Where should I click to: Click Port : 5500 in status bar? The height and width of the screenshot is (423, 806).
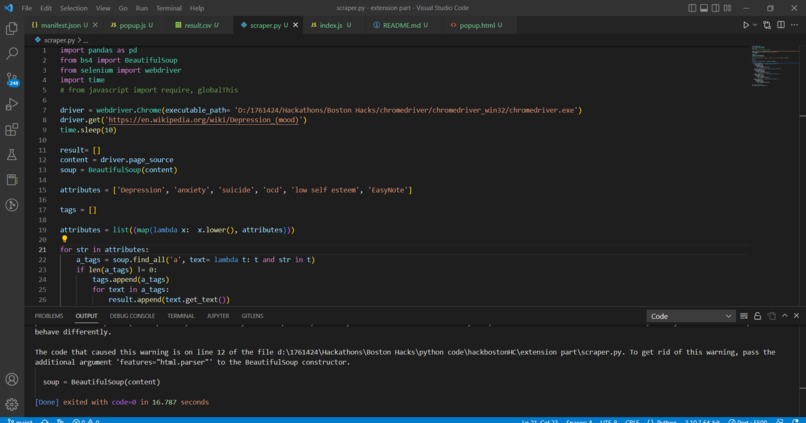[x=749, y=420]
